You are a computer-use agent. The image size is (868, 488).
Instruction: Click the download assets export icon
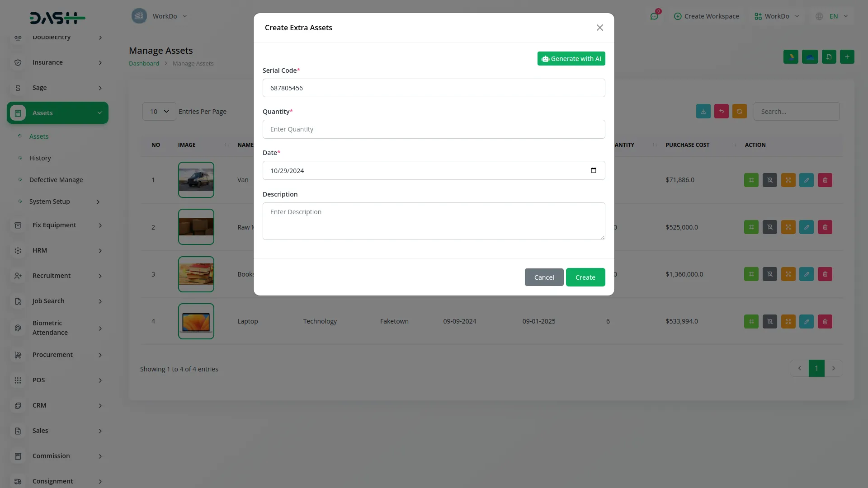pyautogui.click(x=703, y=111)
